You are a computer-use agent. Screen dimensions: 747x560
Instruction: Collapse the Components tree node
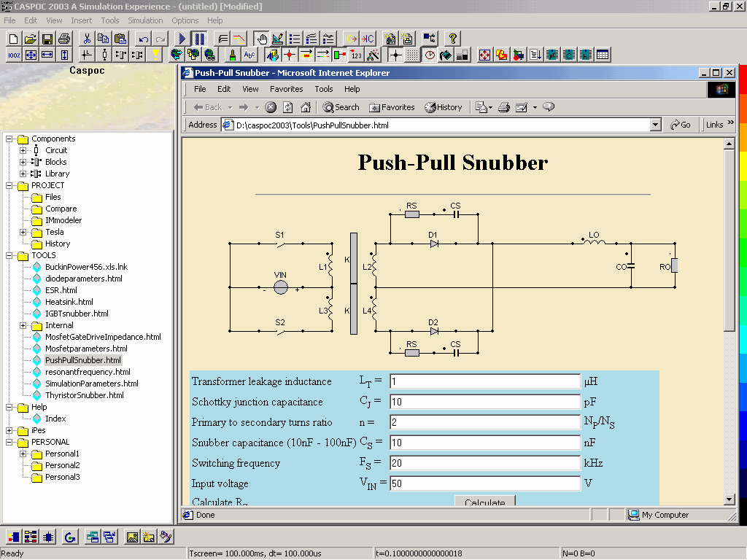coord(9,139)
